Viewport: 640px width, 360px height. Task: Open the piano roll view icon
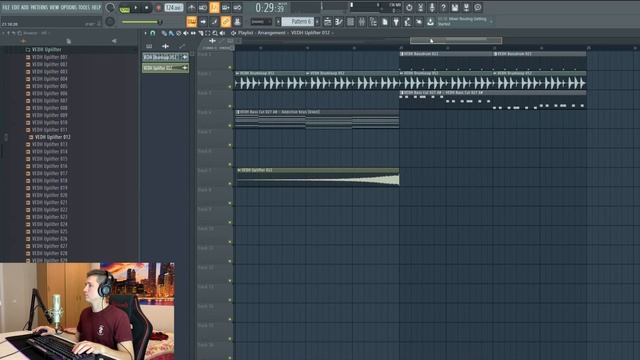(339, 22)
